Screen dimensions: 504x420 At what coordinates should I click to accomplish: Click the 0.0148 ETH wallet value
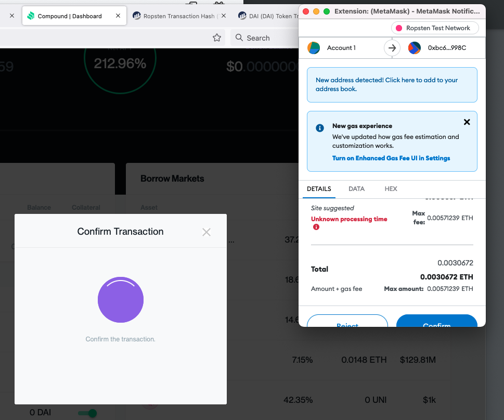(364, 360)
